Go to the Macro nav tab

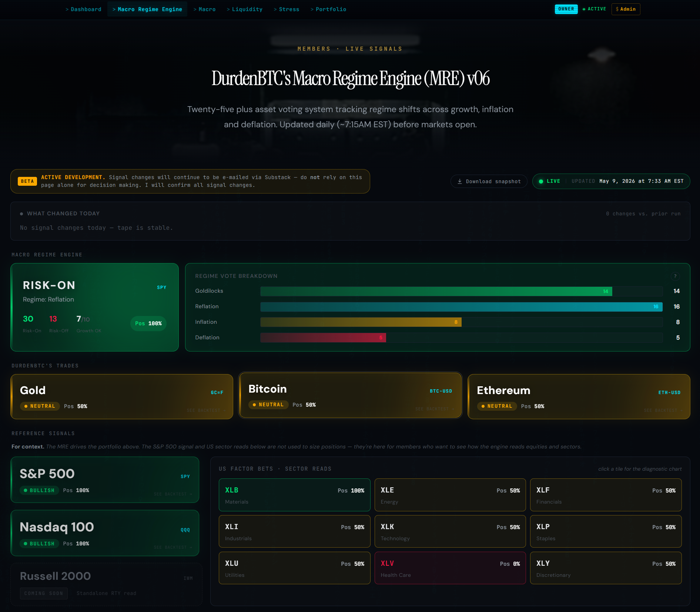tap(204, 9)
